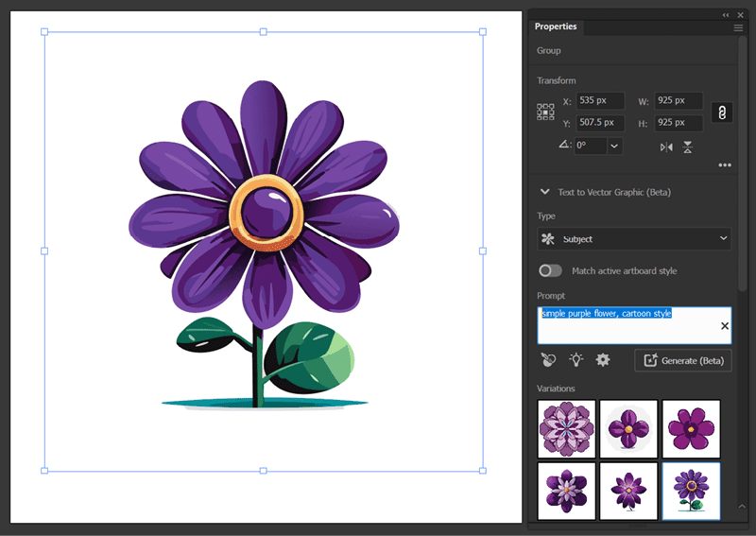Open generation settings gear icon
This screenshot has height=536, width=756.
click(603, 360)
